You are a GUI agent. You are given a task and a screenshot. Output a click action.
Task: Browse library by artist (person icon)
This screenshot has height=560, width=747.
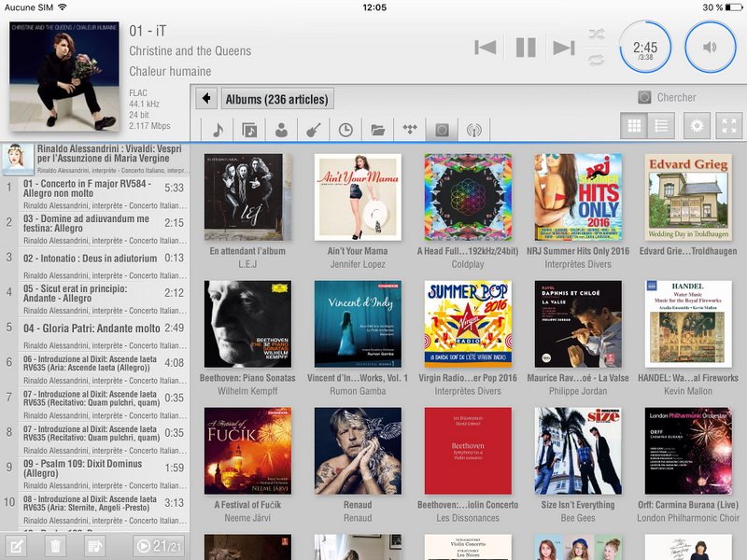pos(281,130)
